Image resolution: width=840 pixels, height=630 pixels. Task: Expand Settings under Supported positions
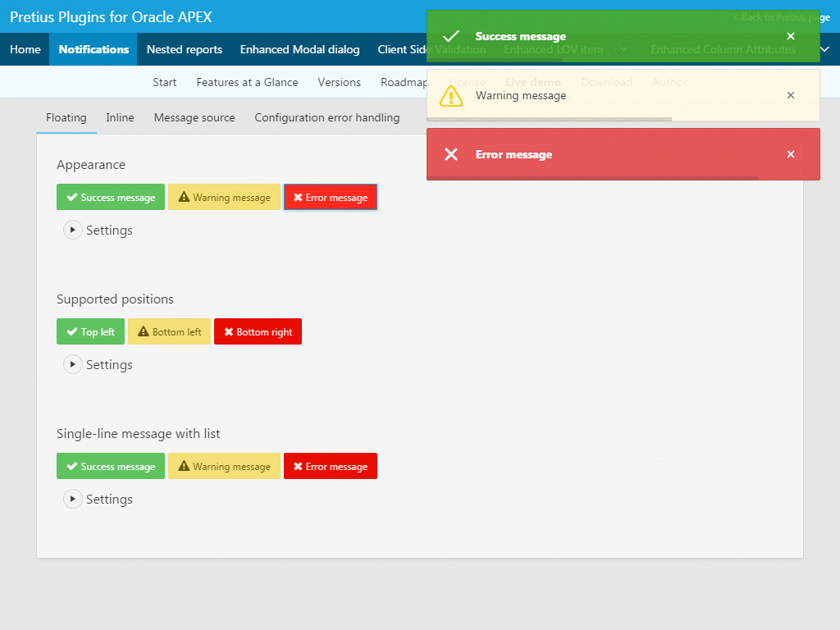(73, 364)
